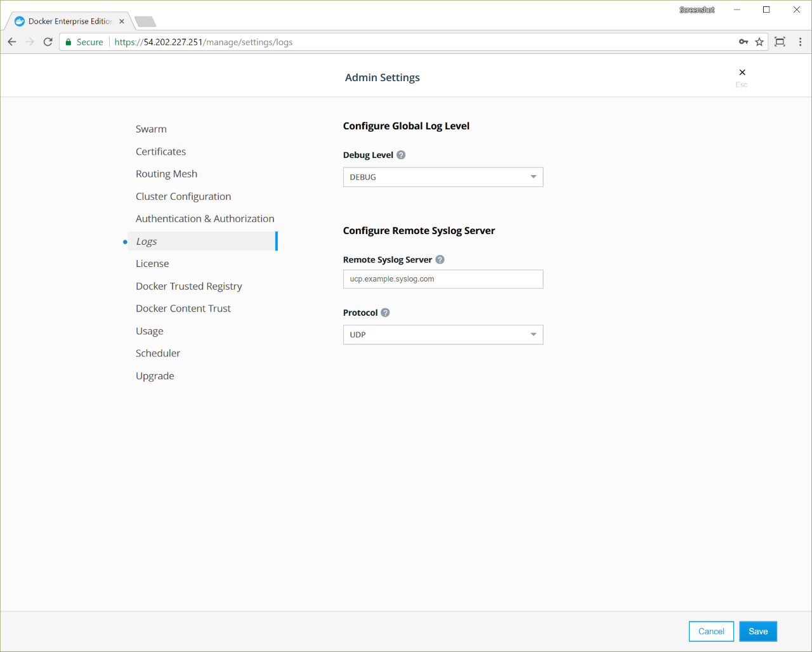Open the Debug Level dropdown
The width and height of the screenshot is (812, 652).
(x=443, y=177)
